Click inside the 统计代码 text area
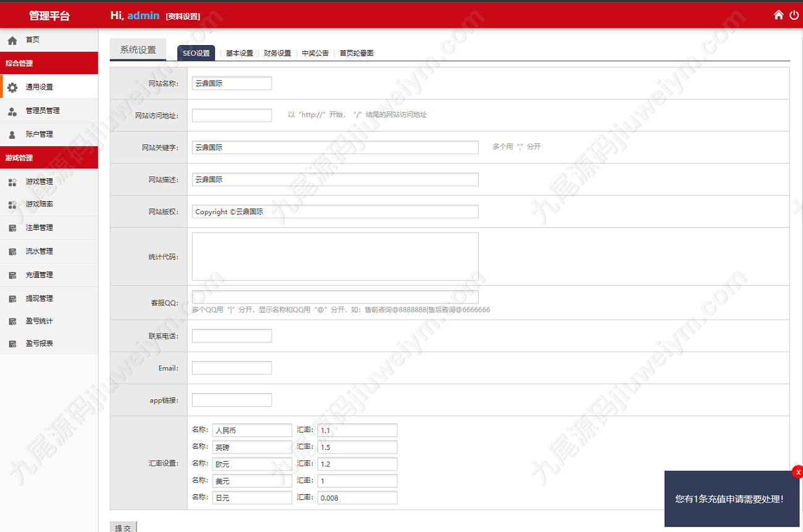The height and width of the screenshot is (532, 803). pyautogui.click(x=335, y=257)
